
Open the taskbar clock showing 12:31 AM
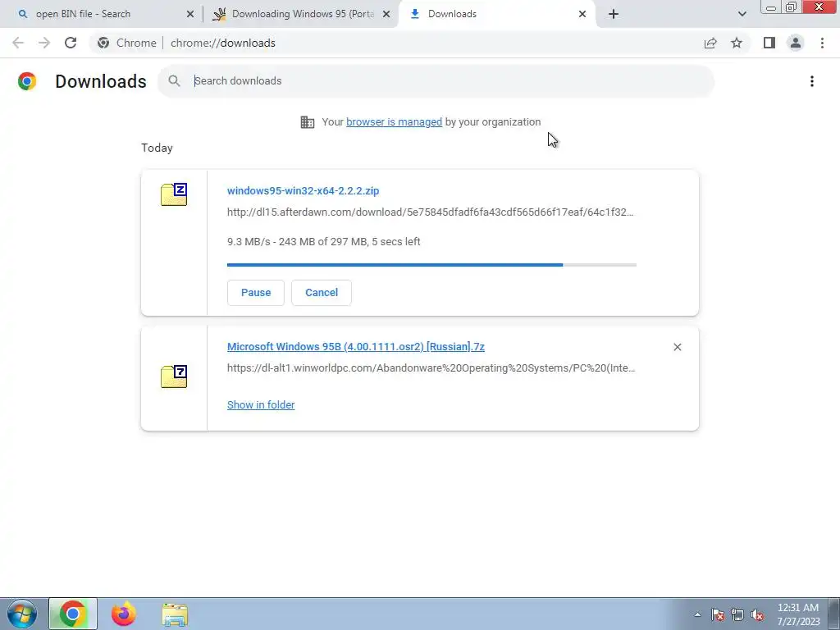(x=798, y=614)
